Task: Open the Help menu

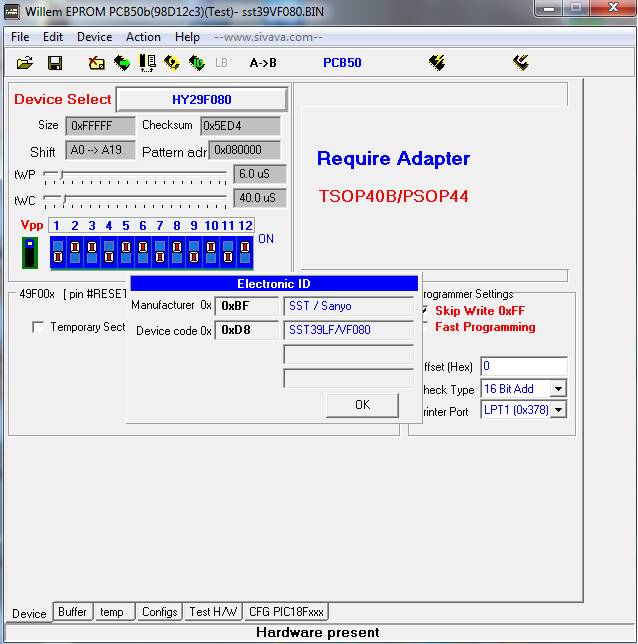Action: (x=187, y=37)
